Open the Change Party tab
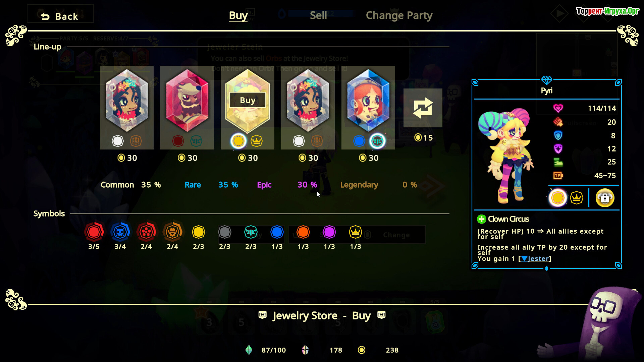This screenshot has width=644, height=362. (399, 15)
